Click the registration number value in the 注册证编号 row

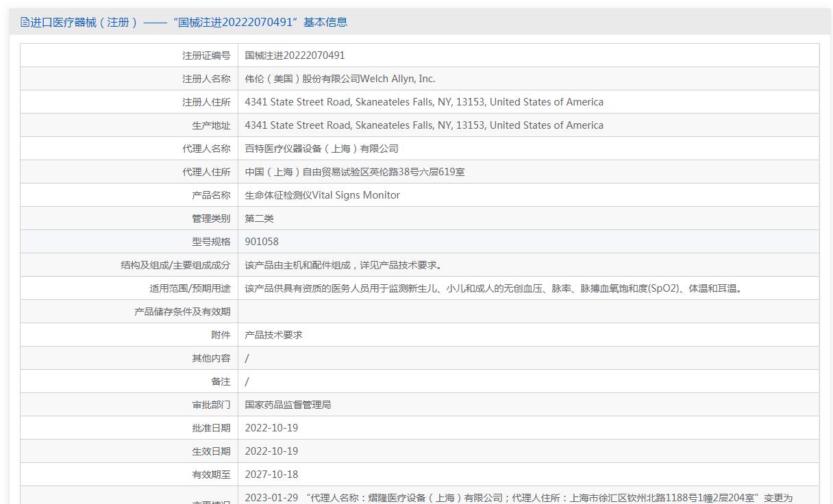point(295,55)
